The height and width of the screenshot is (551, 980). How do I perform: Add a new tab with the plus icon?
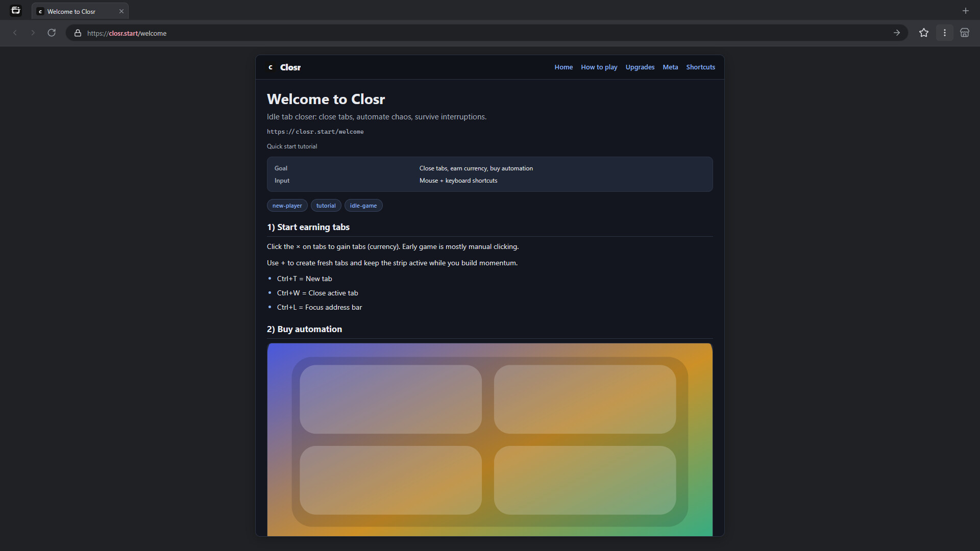[965, 11]
